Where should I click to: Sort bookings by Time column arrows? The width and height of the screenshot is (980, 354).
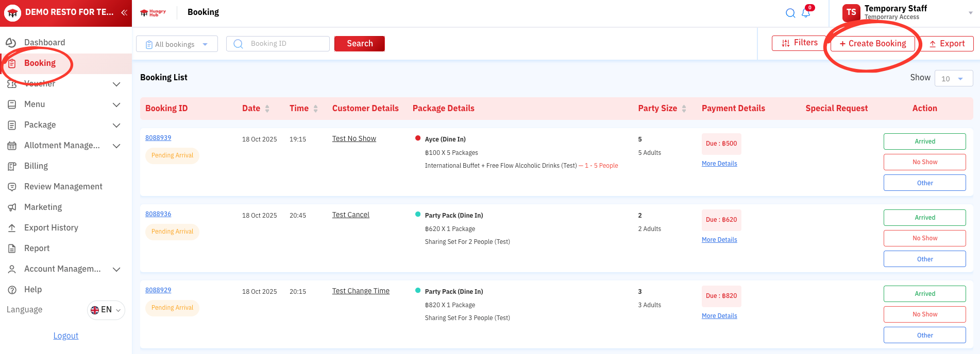[315, 109]
